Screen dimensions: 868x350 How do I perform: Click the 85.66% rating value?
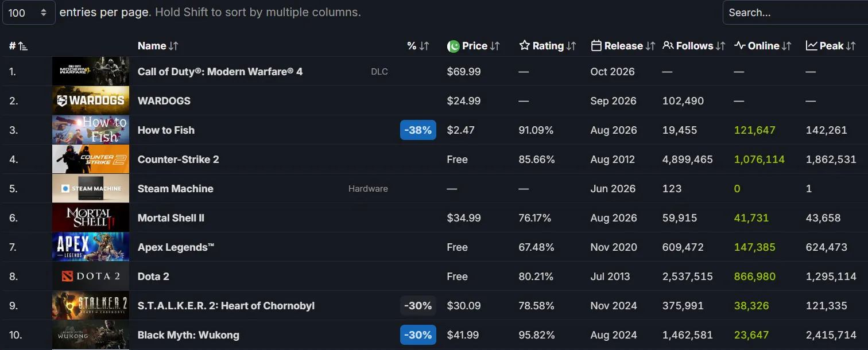tap(537, 159)
